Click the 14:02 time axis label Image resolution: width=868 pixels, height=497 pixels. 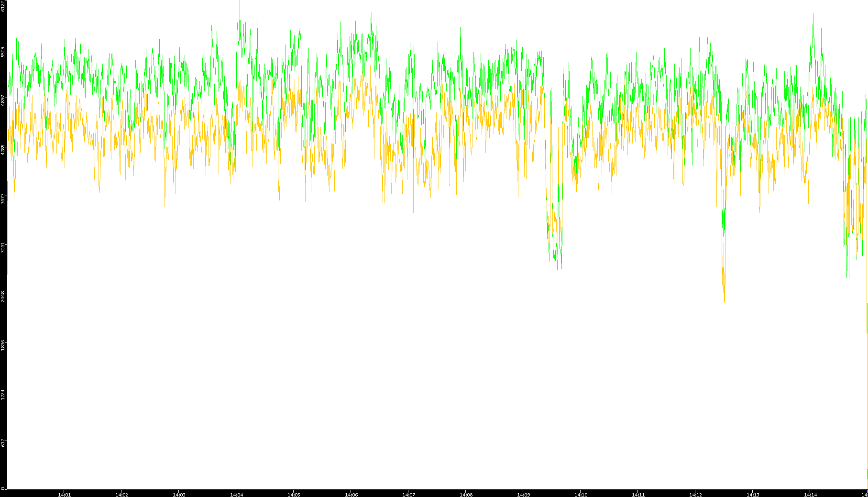click(121, 495)
